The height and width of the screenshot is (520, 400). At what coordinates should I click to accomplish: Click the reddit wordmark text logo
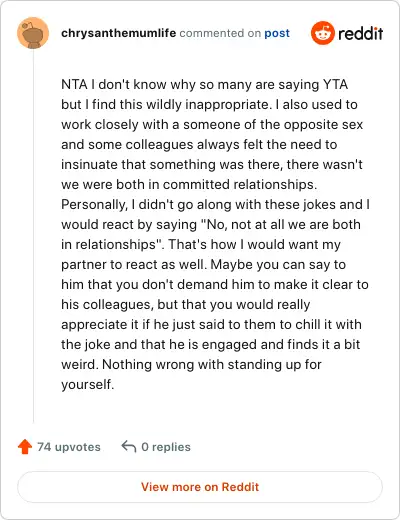point(361,33)
